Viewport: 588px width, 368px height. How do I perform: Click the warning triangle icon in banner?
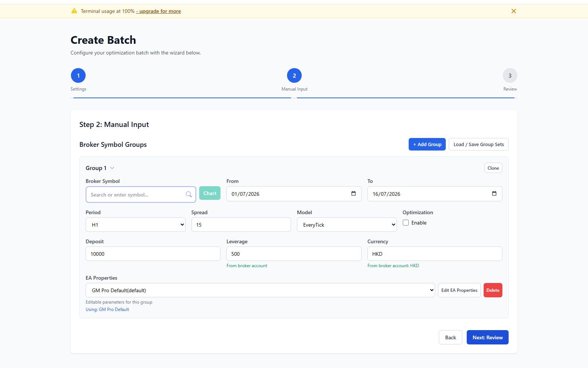[x=74, y=11]
